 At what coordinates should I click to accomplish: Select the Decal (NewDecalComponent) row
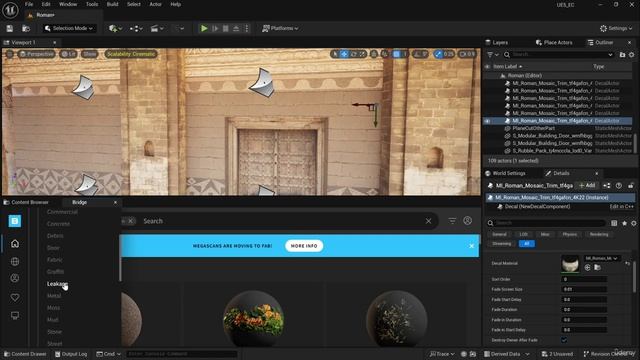click(537, 207)
